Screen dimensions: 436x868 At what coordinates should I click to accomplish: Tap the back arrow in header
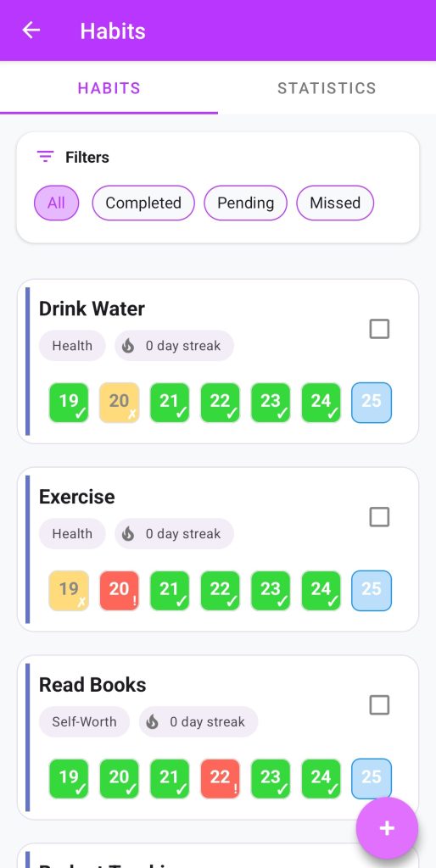pos(31,30)
